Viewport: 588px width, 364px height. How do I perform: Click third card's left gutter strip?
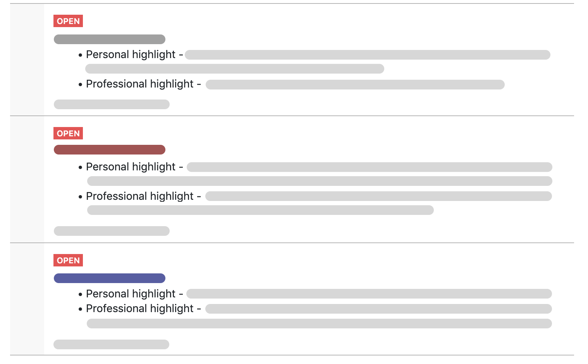point(27,299)
